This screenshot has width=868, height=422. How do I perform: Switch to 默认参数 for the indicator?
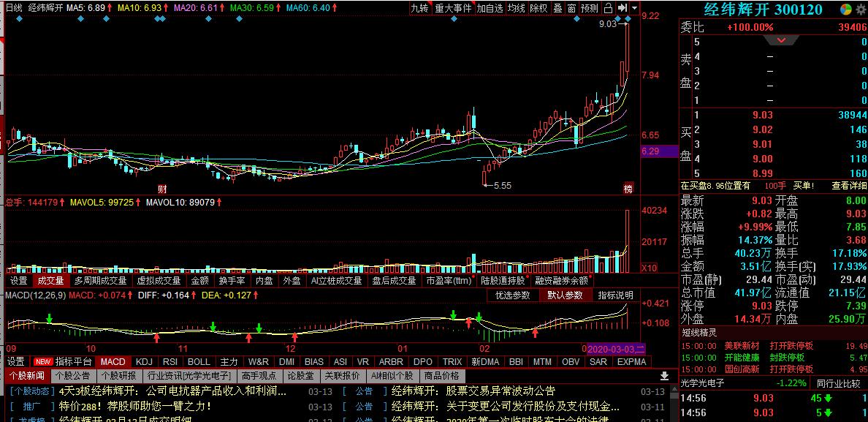tap(565, 295)
